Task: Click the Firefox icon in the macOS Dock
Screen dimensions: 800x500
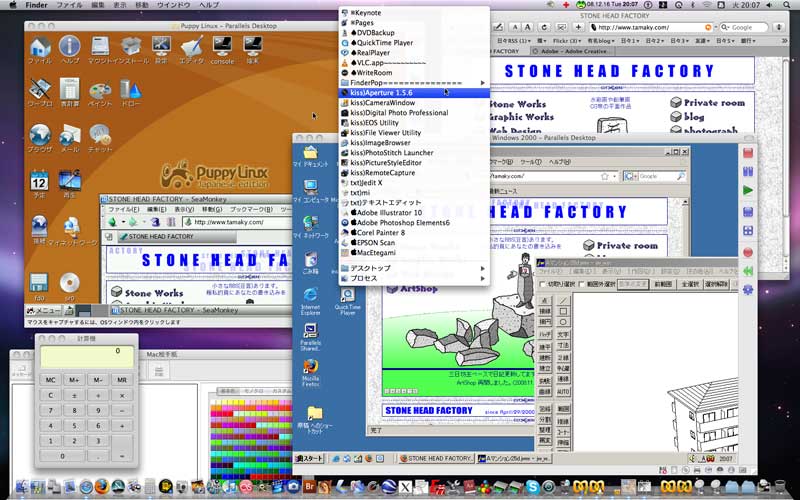Action: click(102, 487)
